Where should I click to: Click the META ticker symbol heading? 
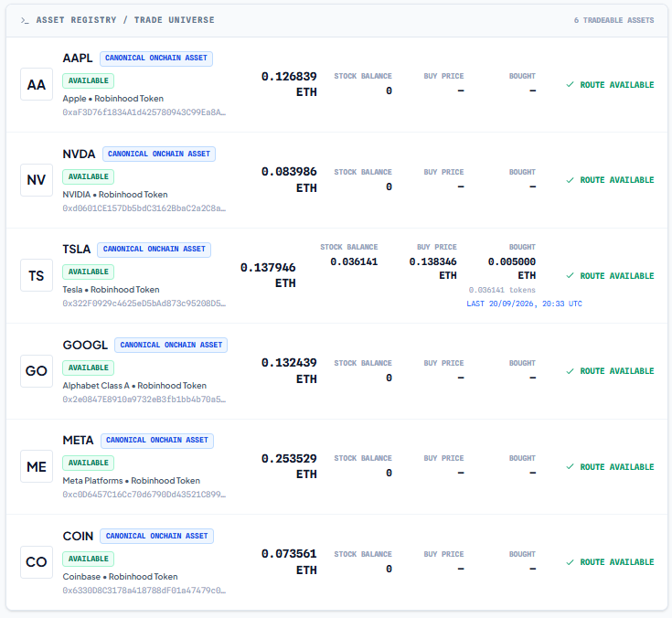click(x=78, y=441)
